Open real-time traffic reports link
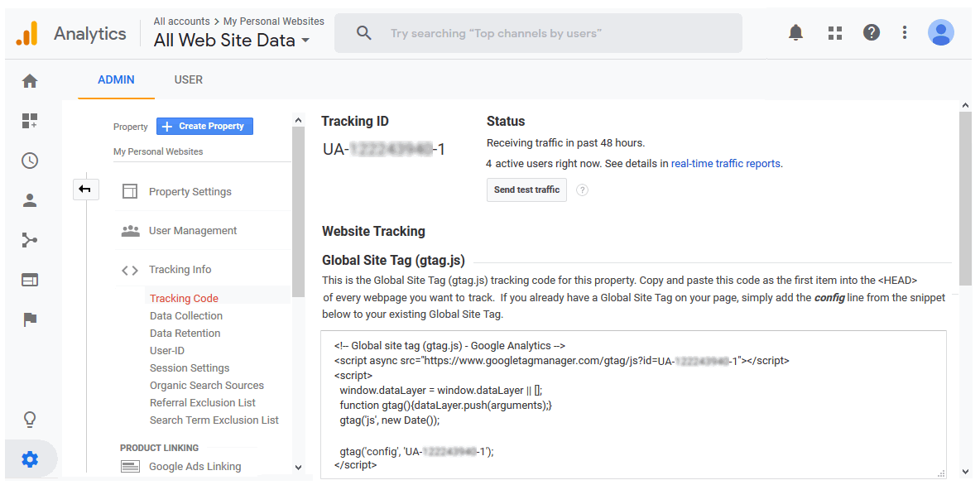 (725, 164)
